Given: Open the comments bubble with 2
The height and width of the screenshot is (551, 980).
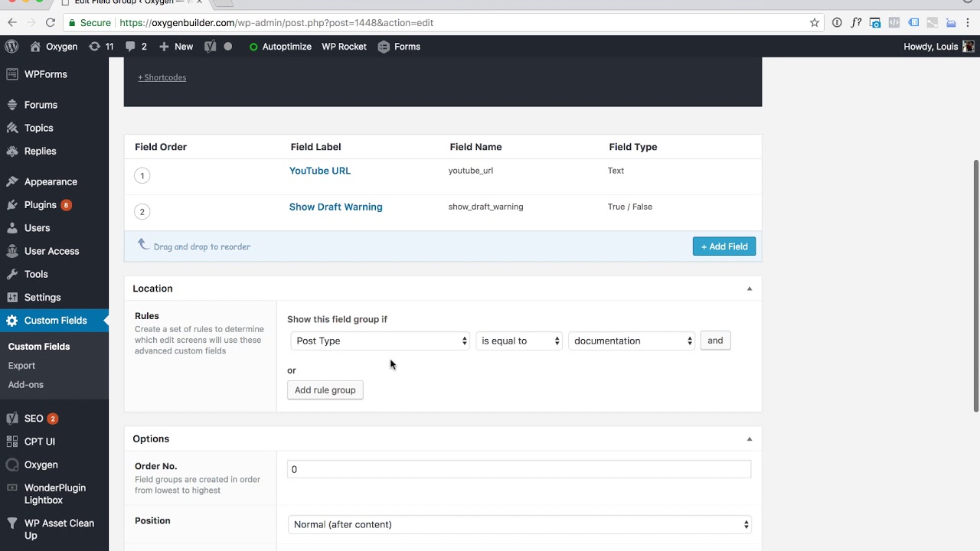Looking at the screenshot, I should (136, 47).
